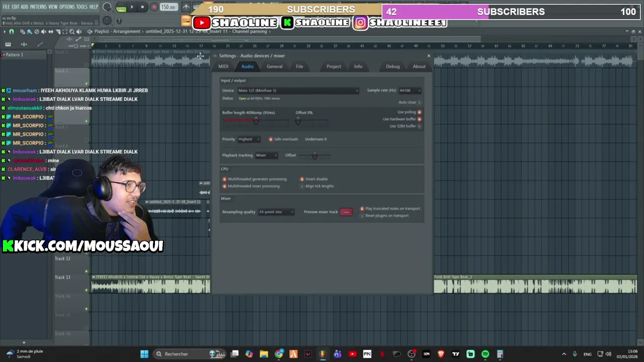644x362 pixels.
Task: Select the Funk Drill Type Beat_2 audio clip
Action: [x=535, y=284]
